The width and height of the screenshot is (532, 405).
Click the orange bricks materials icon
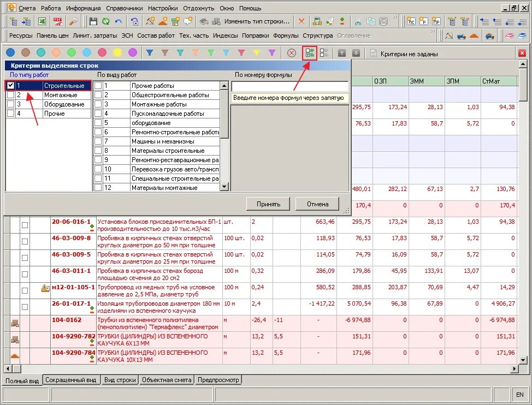coord(474,35)
